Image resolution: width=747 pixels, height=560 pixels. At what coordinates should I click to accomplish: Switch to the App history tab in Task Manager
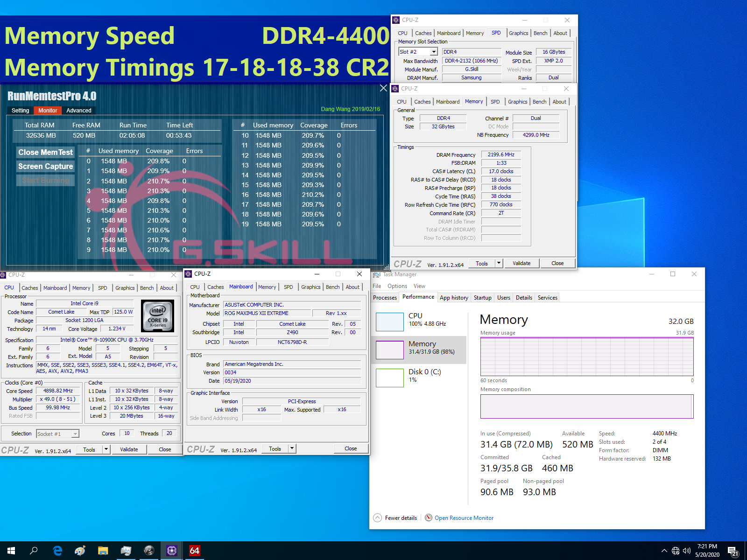click(x=454, y=297)
